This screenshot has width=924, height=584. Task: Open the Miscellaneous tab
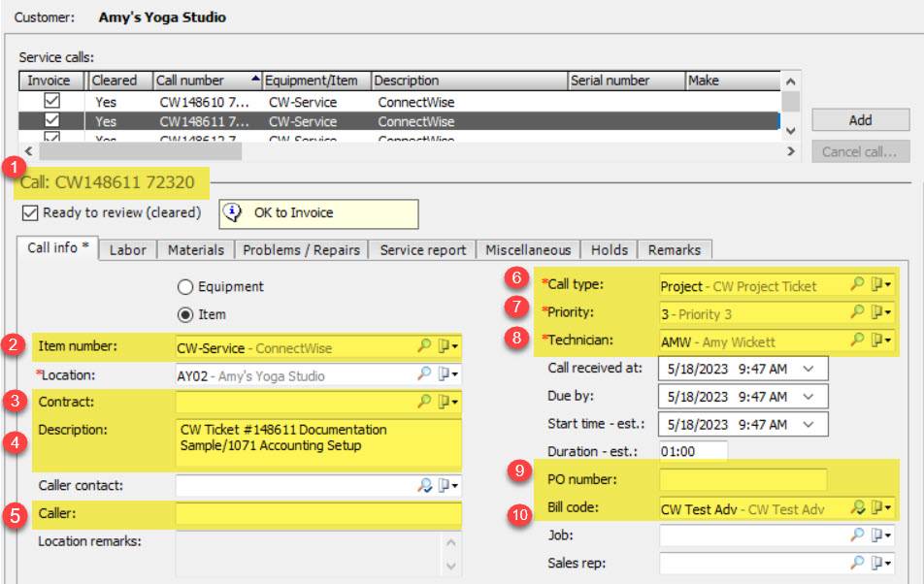pos(528,250)
